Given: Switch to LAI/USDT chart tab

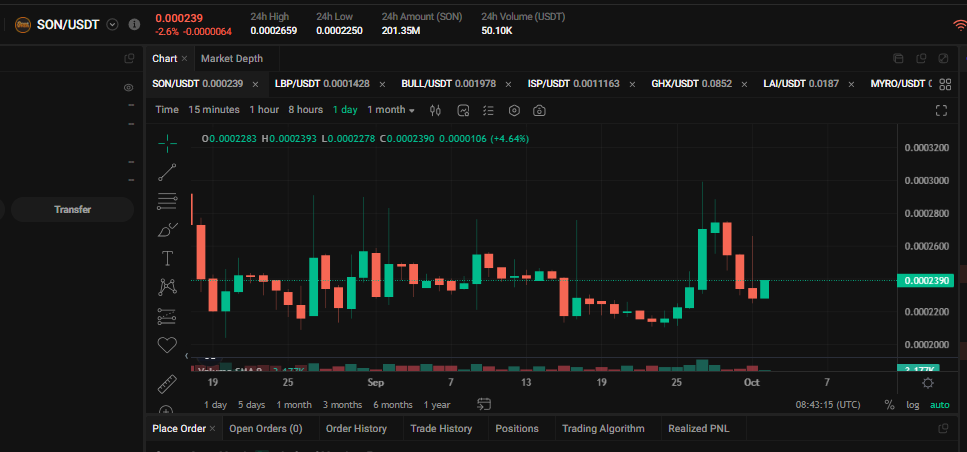Looking at the screenshot, I should coord(801,84).
